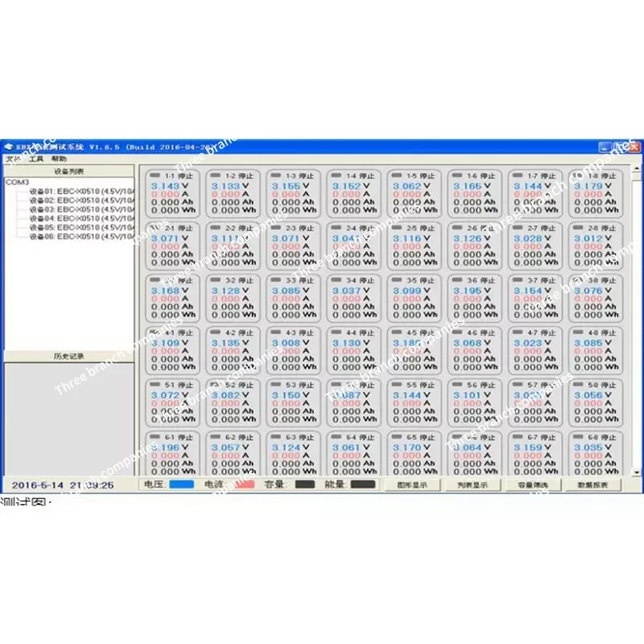This screenshot has width=644, height=644.
Task: Minimize the EBC test system window
Action: click(x=605, y=147)
